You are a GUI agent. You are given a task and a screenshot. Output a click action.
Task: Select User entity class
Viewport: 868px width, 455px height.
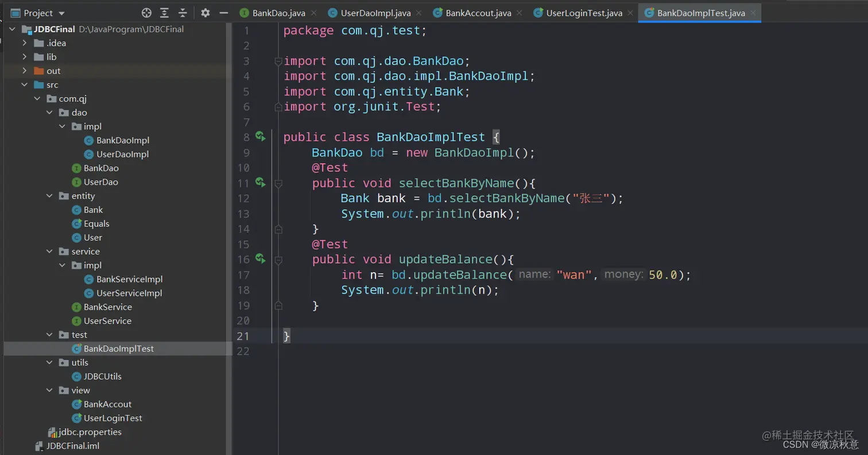coord(92,237)
